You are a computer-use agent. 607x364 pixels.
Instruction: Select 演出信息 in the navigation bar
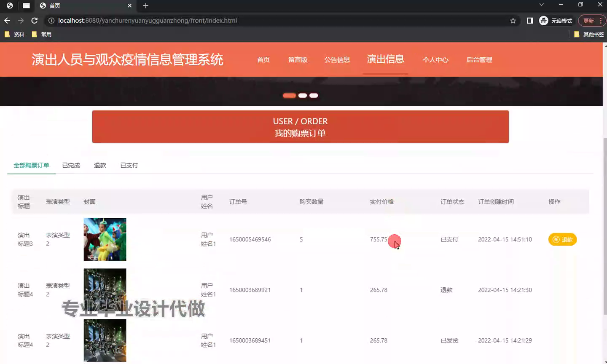pos(386,59)
